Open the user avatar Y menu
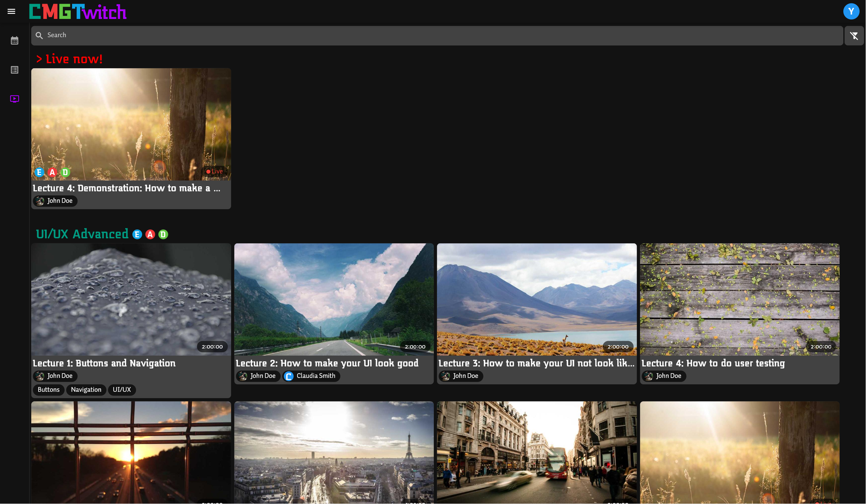This screenshot has width=866, height=504. 851,11
